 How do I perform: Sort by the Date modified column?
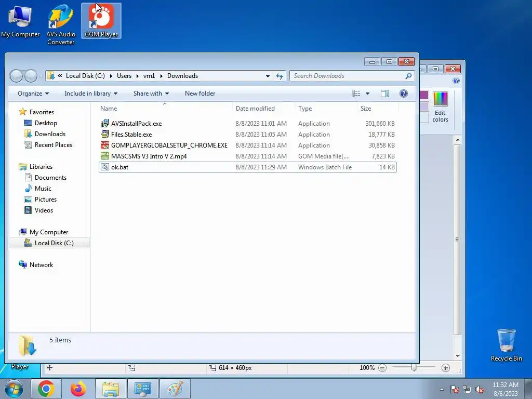(263, 109)
